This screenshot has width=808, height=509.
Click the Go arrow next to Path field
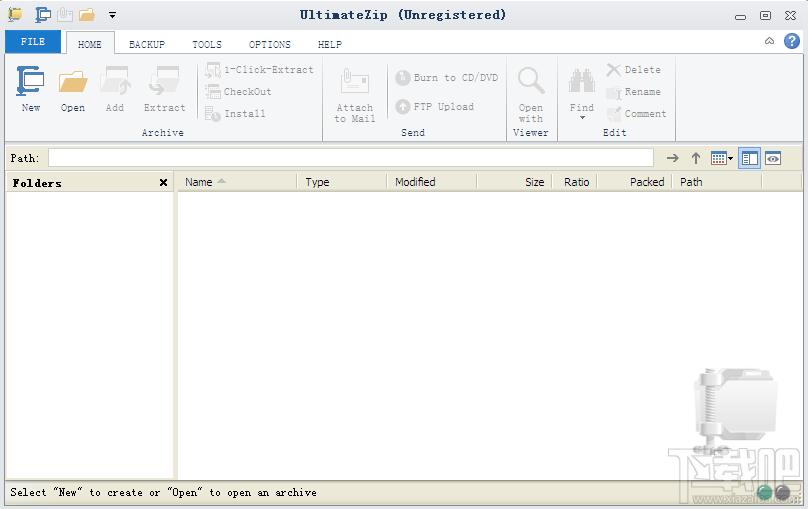tap(672, 158)
